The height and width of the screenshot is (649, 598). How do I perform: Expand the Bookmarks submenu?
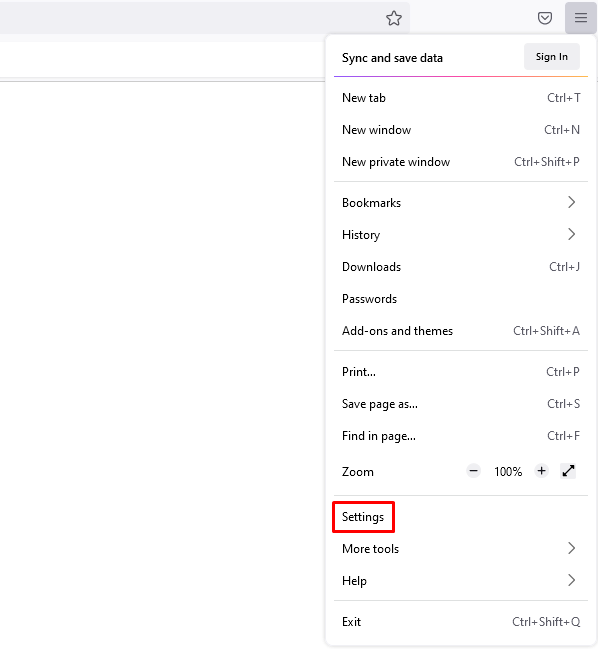click(x=461, y=202)
